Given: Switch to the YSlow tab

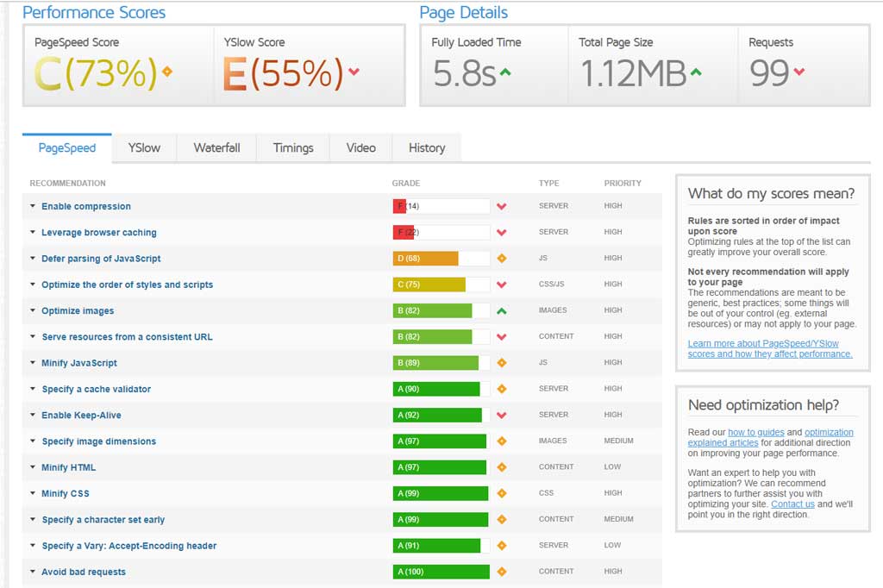Looking at the screenshot, I should pos(144,147).
